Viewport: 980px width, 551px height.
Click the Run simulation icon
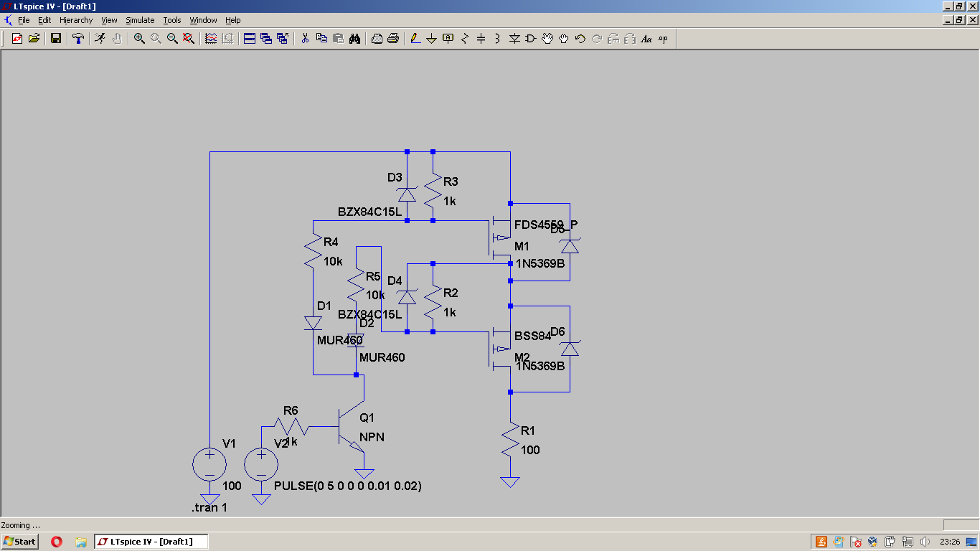click(x=100, y=39)
